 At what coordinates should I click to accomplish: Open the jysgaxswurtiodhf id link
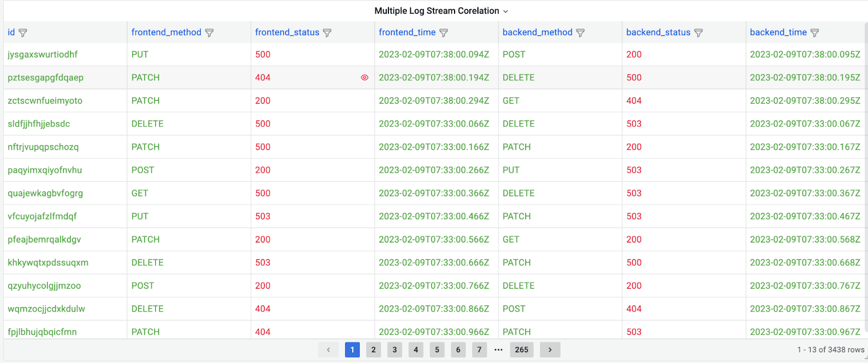click(x=43, y=54)
